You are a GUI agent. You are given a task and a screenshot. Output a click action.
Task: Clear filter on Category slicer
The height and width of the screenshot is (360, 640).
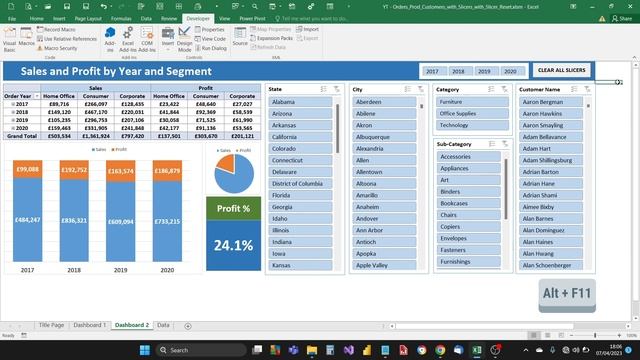pos(505,89)
